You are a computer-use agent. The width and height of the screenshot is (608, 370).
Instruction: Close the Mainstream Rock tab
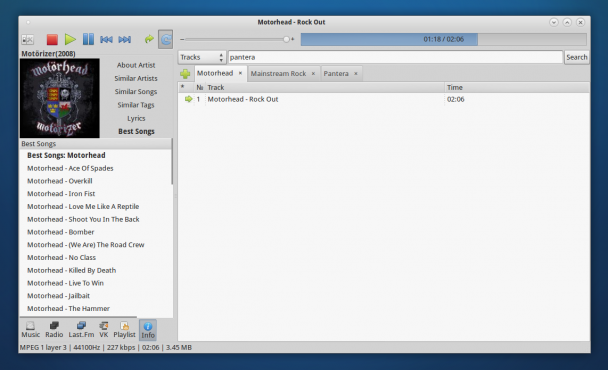coord(313,73)
